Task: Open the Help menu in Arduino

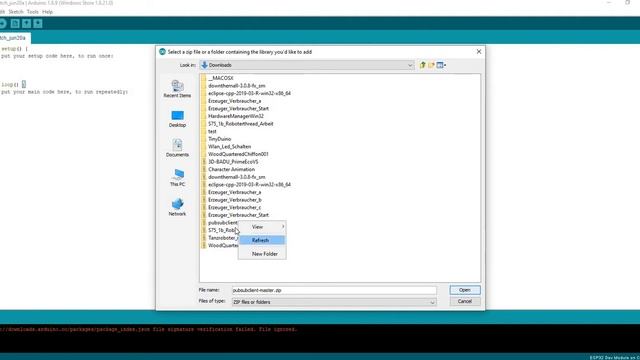Action: click(x=47, y=12)
